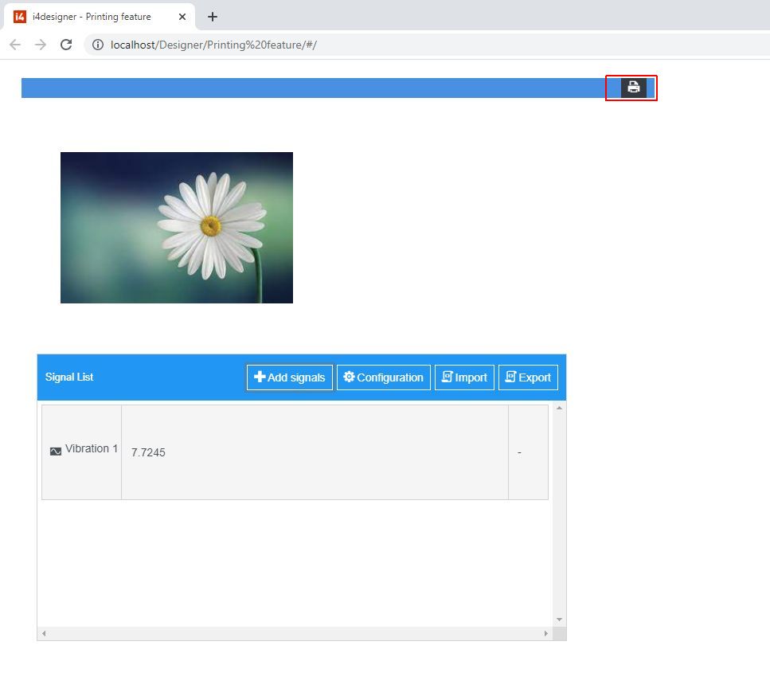The width and height of the screenshot is (770, 700).
Task: Click the i4 favicon in the tab
Action: click(20, 17)
